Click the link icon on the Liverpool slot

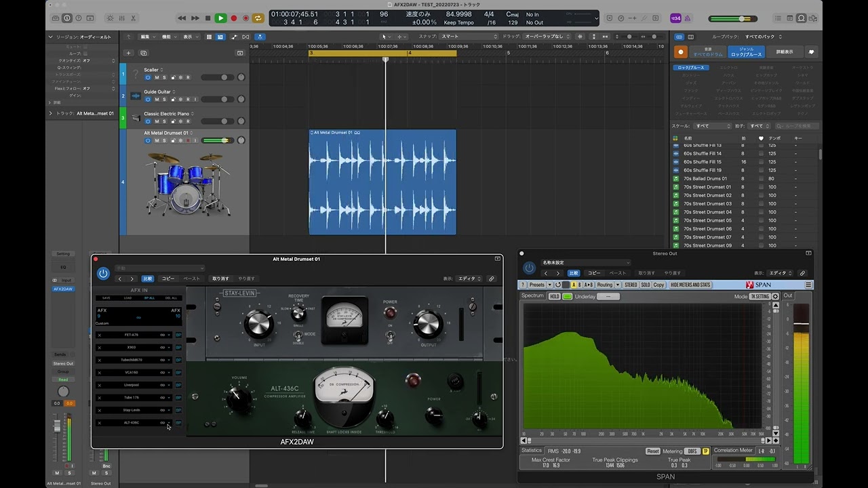click(x=163, y=385)
